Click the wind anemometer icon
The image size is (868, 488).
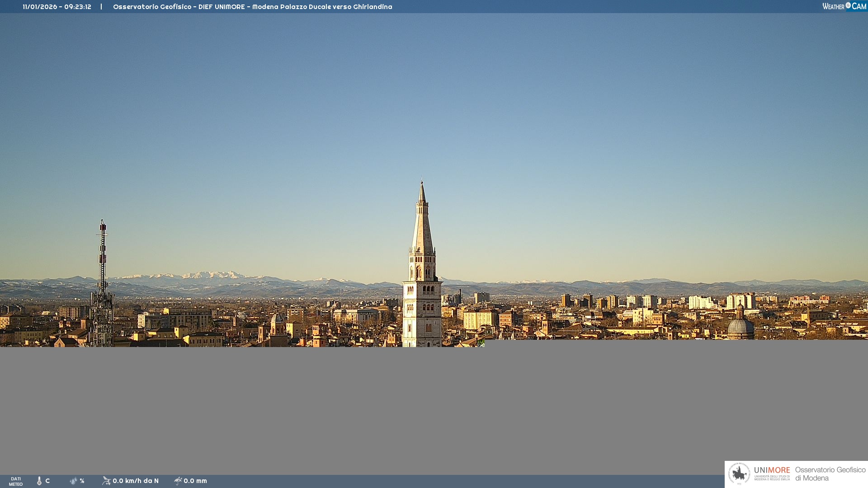coord(106,481)
